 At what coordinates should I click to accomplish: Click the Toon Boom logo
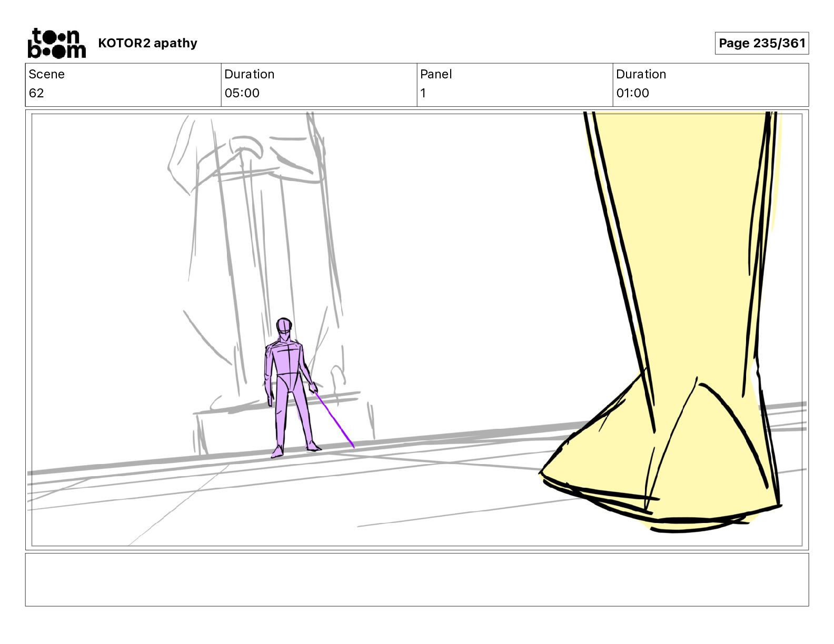(x=56, y=43)
